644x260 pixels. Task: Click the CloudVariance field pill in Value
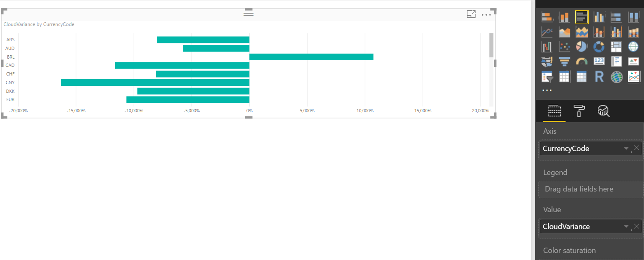(x=591, y=226)
